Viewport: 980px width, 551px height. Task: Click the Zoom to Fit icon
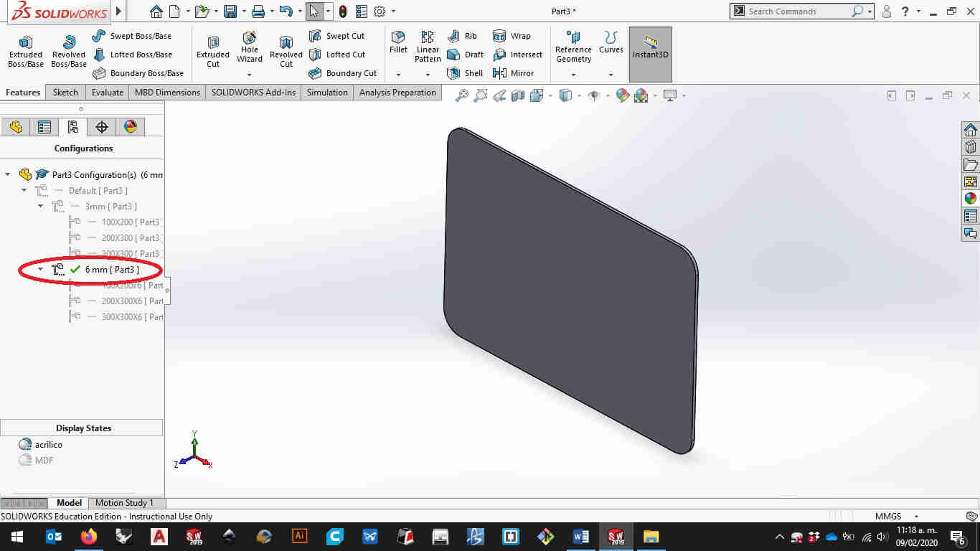pyautogui.click(x=462, y=95)
